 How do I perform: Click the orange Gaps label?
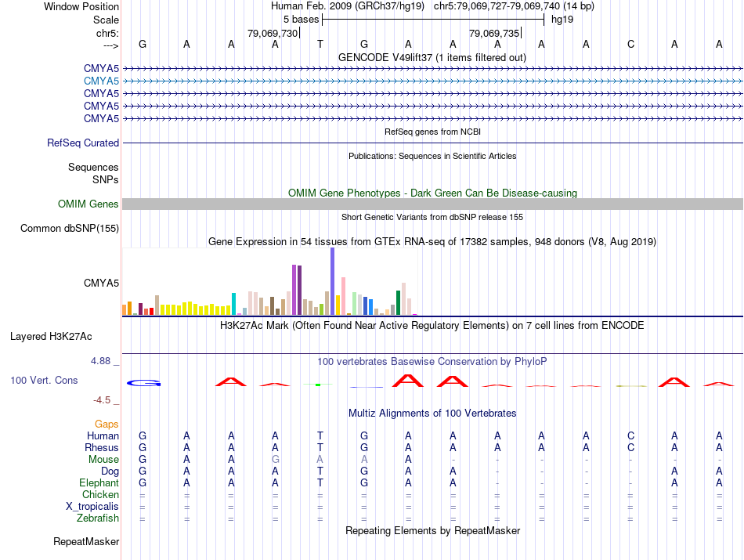pos(107,424)
